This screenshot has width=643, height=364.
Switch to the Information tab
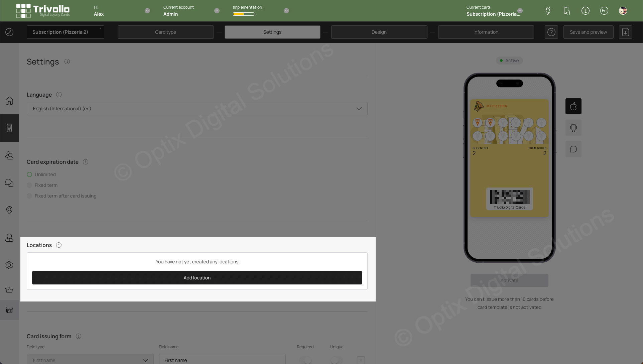coord(486,32)
